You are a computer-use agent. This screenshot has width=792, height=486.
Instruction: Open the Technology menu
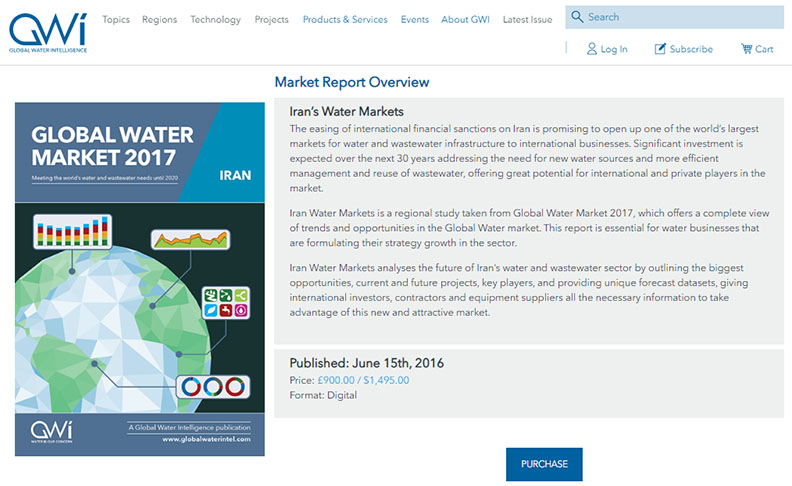pyautogui.click(x=216, y=19)
